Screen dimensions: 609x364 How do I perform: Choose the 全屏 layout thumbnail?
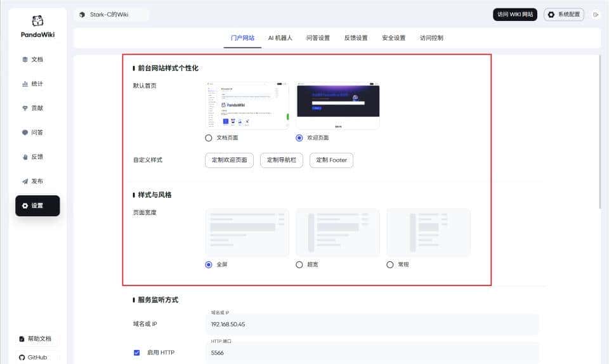(247, 233)
